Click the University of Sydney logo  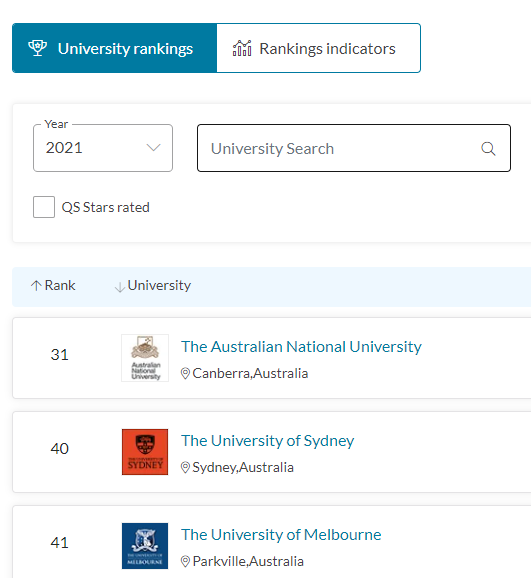[145, 452]
